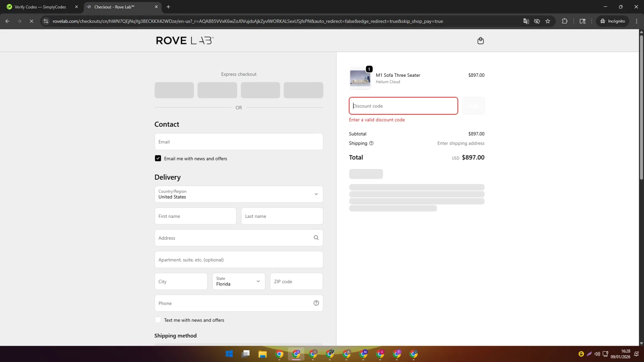This screenshot has width=644, height=362.
Task: Close the Verify Codes — SimplyCodes tab
Action: pos(76,7)
